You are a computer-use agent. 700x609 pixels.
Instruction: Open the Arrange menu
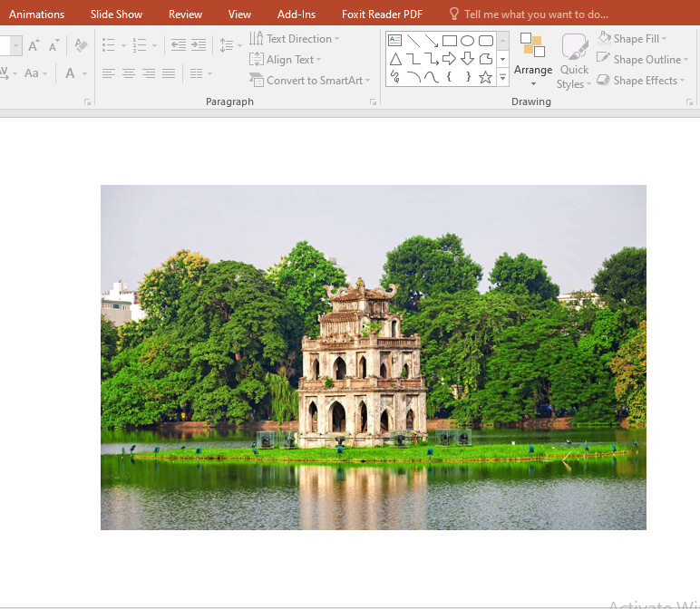coord(533,59)
